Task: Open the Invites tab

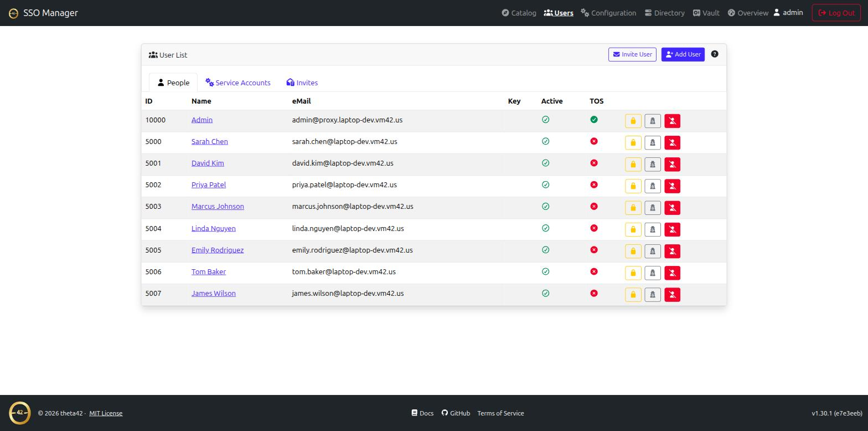Action: click(302, 83)
